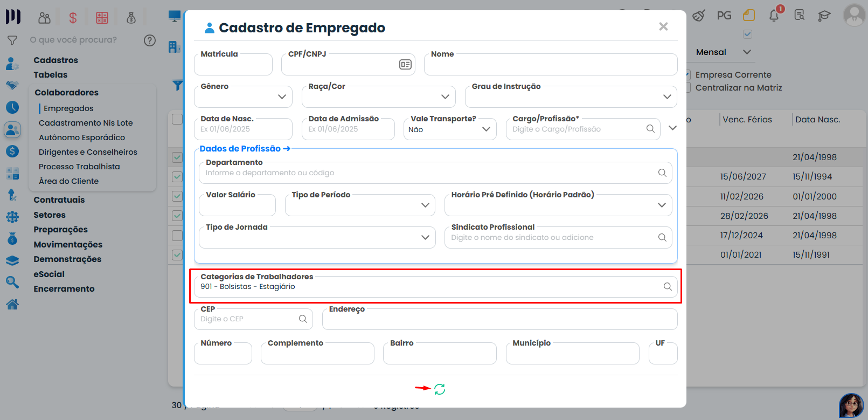Click the help question mark icon
868x420 pixels.
tap(150, 40)
